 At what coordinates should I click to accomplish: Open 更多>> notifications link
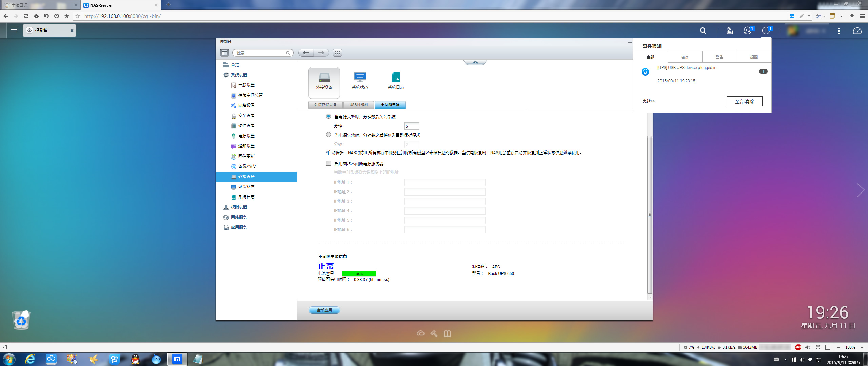tap(649, 101)
